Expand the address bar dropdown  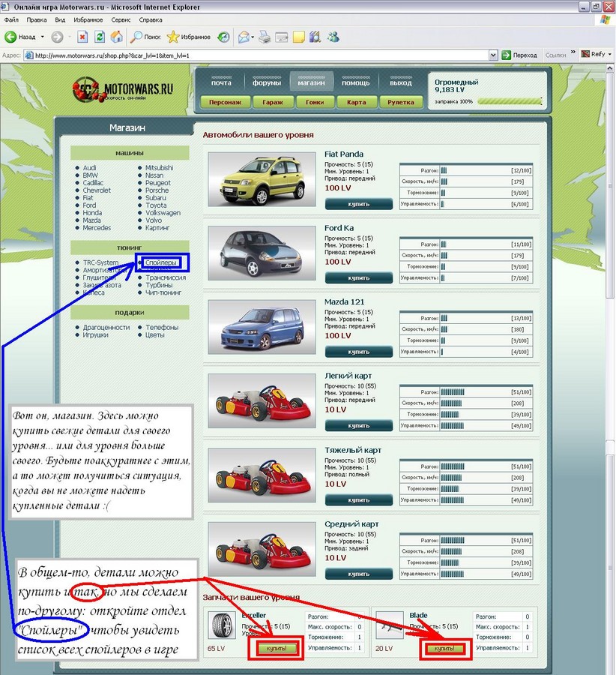(493, 55)
